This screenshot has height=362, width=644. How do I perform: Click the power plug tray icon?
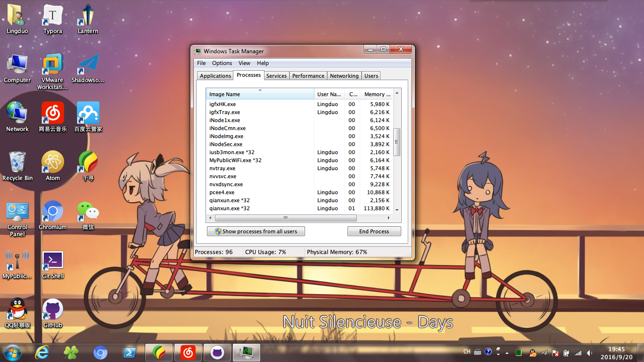point(567,353)
